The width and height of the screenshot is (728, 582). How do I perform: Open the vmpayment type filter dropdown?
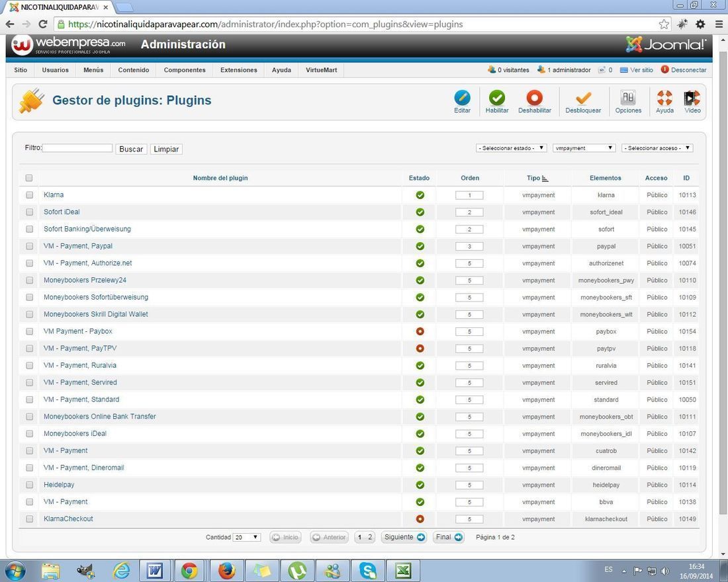584,148
